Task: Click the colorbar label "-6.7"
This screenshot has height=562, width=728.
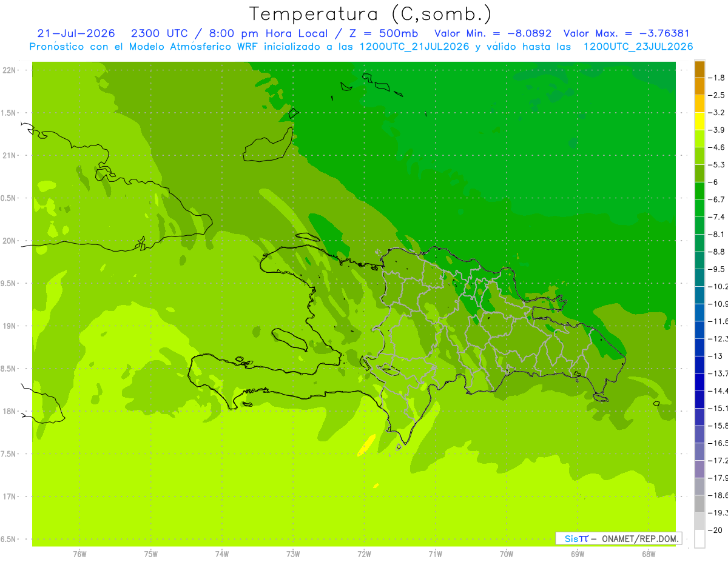Action: (x=717, y=199)
